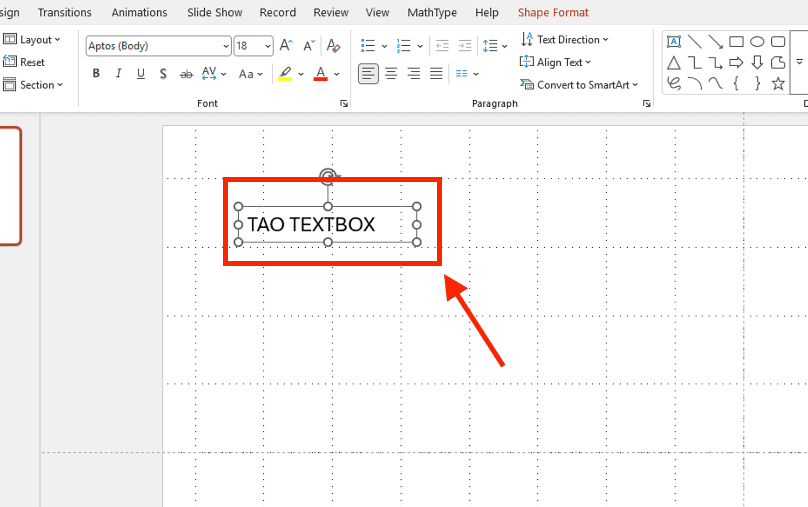Select the Right Arrow shape

click(736, 63)
